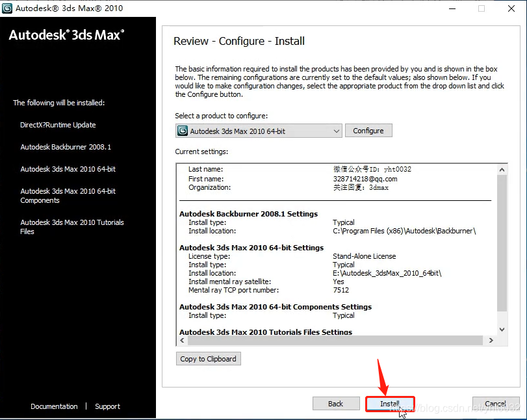Viewport: 527px width, 420px height.
Task: Click the Back button
Action: [336, 404]
